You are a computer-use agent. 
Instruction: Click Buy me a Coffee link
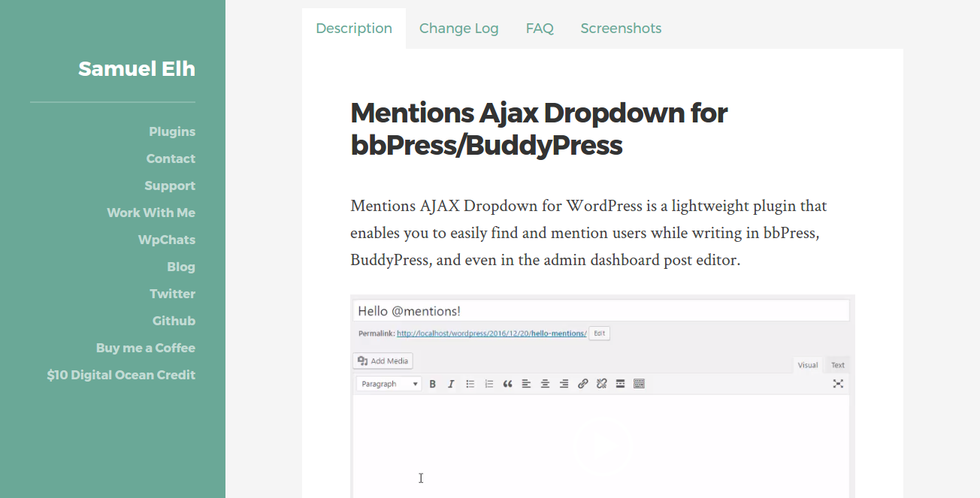[146, 348]
